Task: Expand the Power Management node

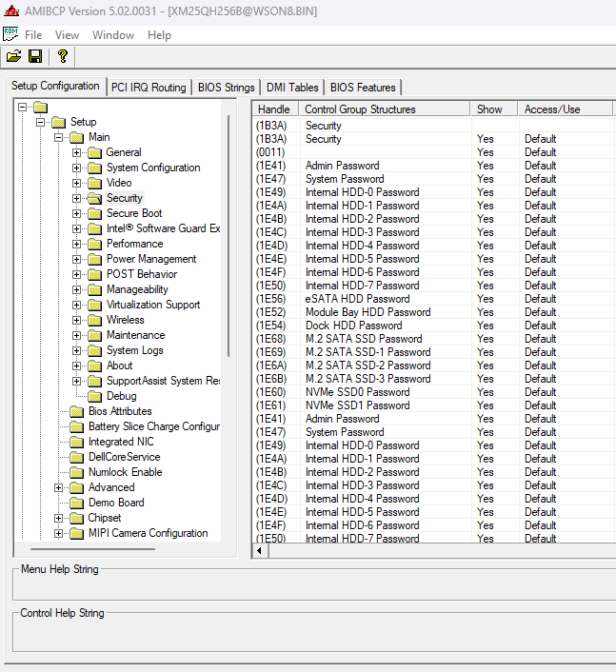Action: pyautogui.click(x=77, y=259)
